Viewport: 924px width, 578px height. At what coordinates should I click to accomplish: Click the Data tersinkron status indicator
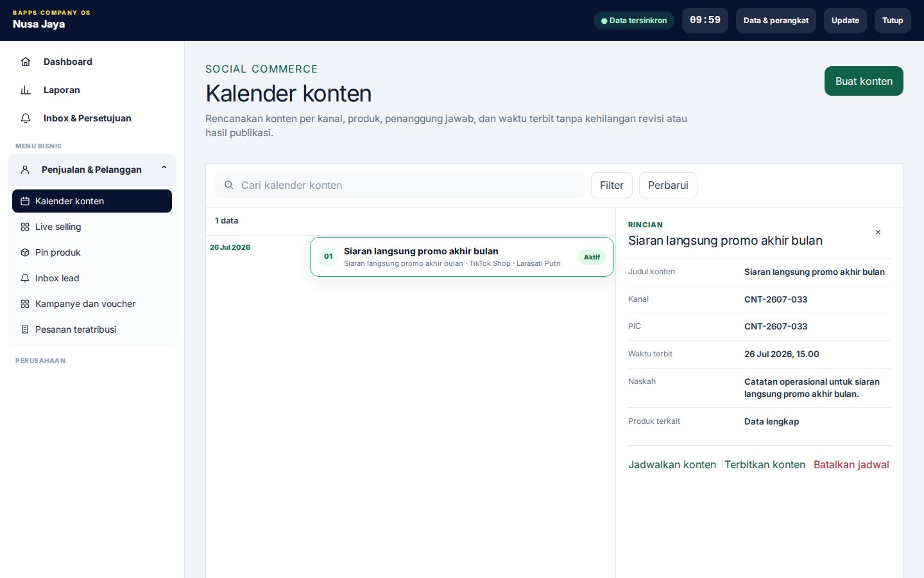pos(634,21)
